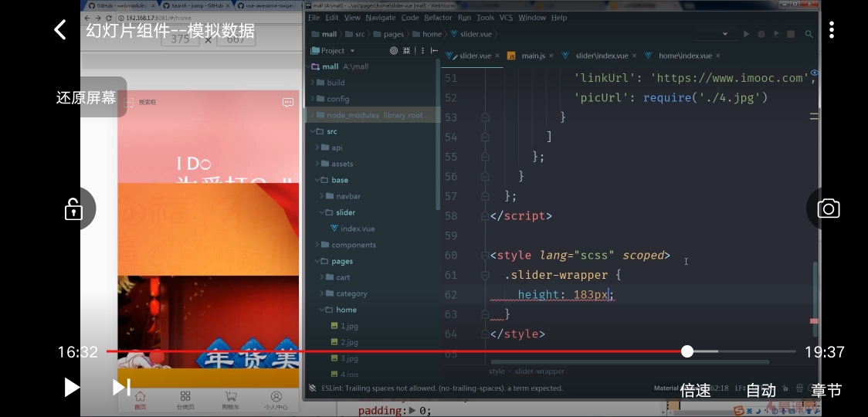The height and width of the screenshot is (417, 868).
Task: Click the Search Everywhere magnifier icon
Action: click(x=809, y=34)
